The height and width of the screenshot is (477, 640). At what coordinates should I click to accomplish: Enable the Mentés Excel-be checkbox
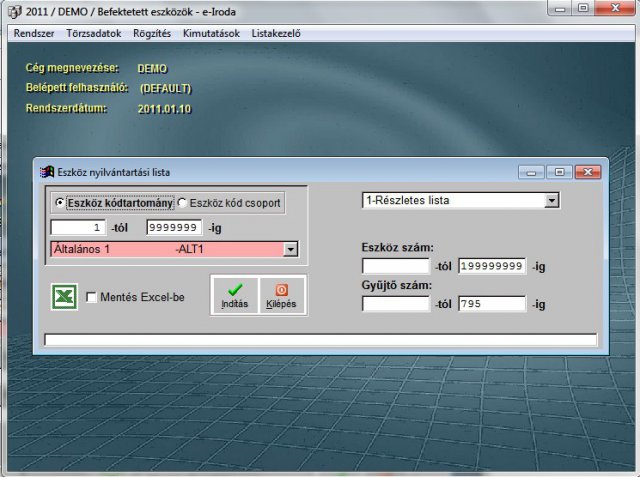point(92,297)
